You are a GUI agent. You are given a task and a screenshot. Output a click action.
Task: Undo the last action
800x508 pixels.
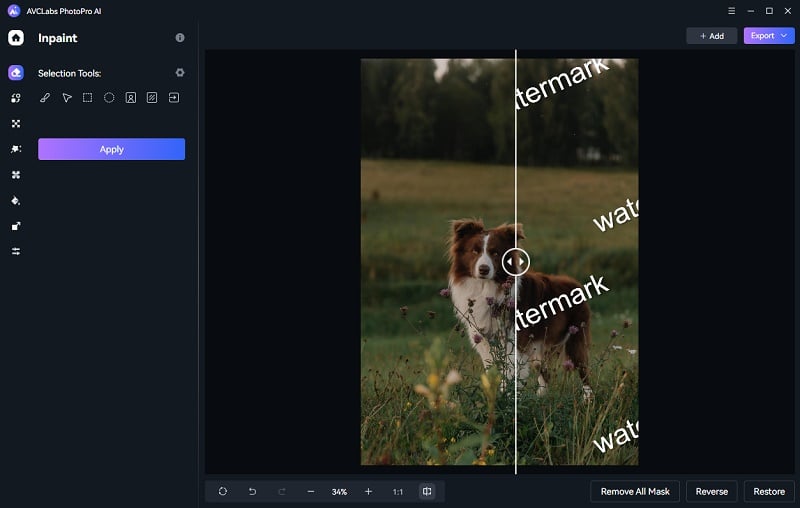point(252,491)
